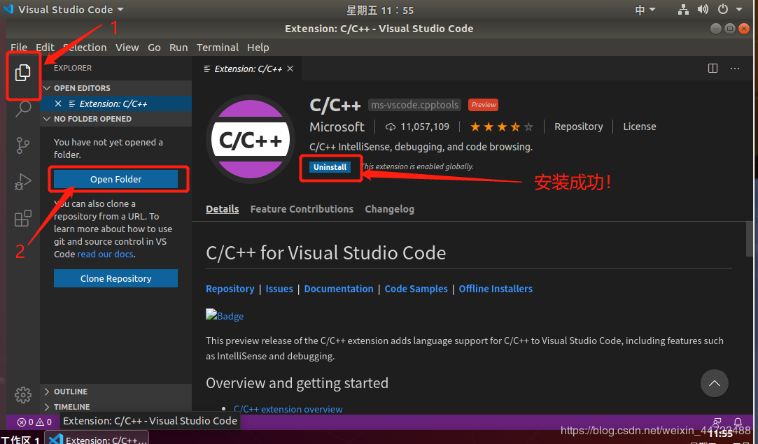Click the 'read our docs' link

pos(105,254)
